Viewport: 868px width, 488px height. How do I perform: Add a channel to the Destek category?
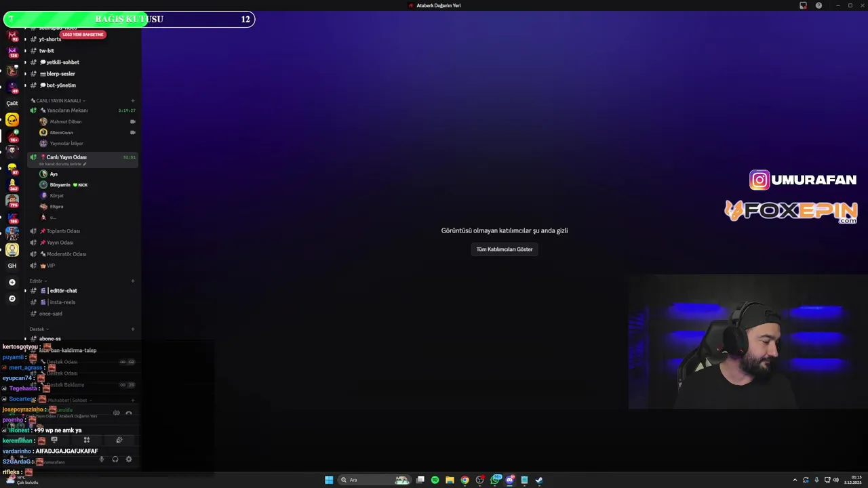click(133, 329)
